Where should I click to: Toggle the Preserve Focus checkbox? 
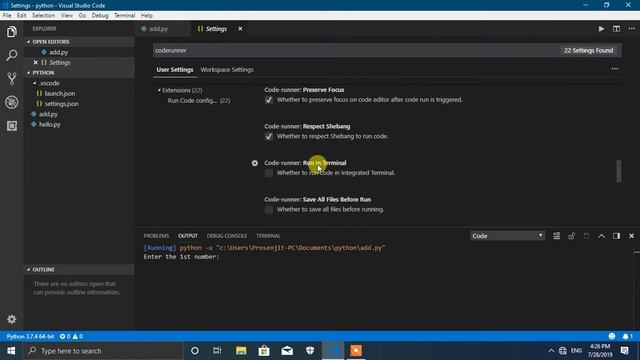coord(269,100)
